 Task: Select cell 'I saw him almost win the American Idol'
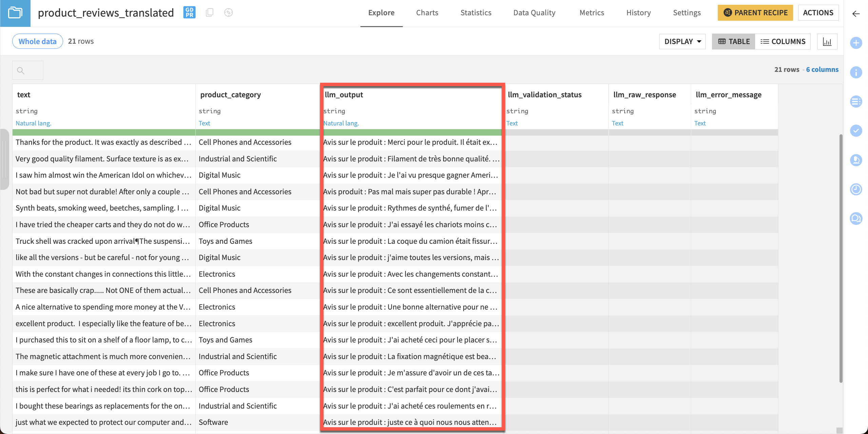coord(104,175)
